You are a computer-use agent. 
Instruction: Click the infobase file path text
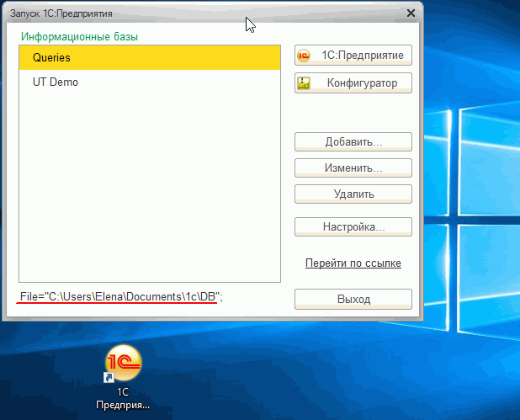(x=121, y=296)
